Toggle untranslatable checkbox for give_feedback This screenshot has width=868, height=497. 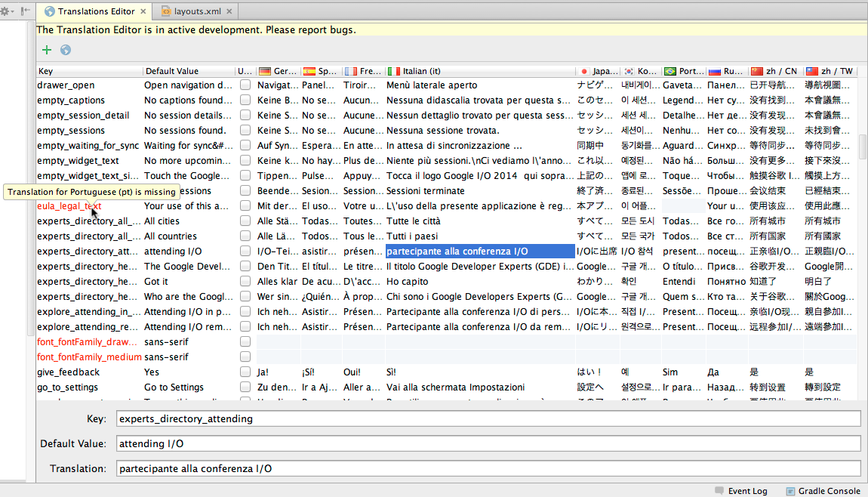(x=245, y=372)
